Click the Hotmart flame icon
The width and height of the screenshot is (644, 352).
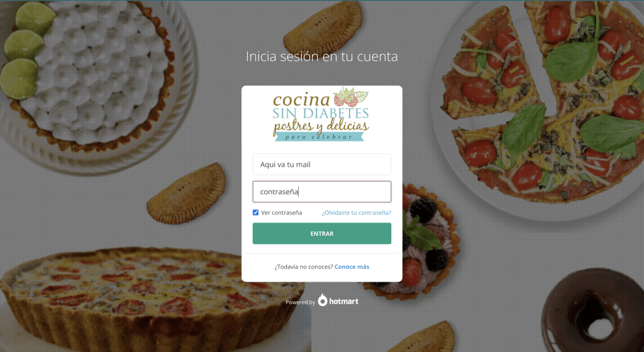click(x=323, y=300)
